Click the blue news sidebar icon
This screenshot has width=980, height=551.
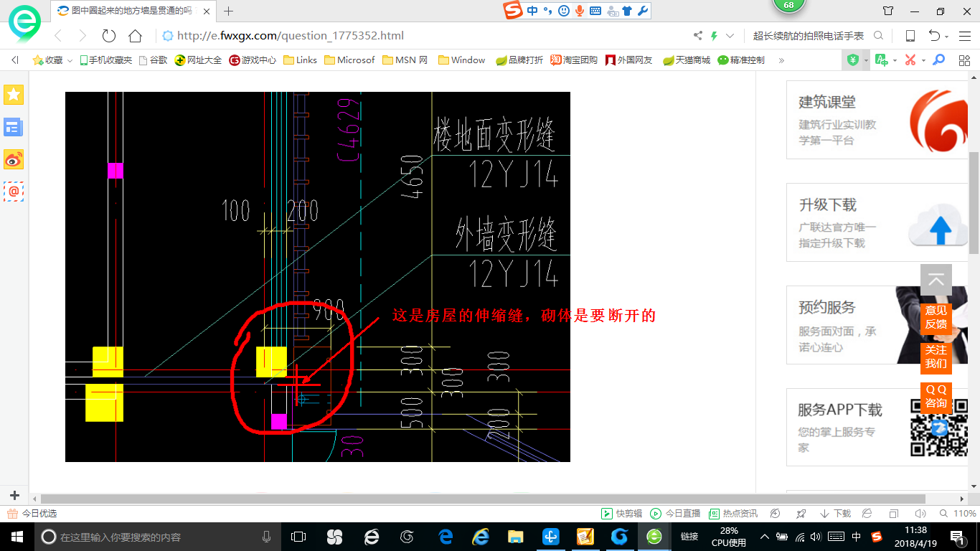coord(14,128)
